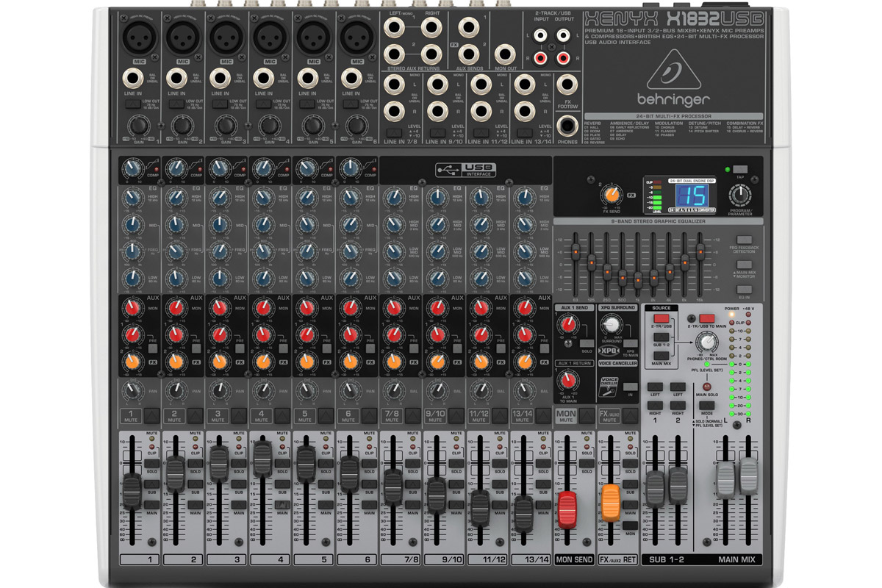The height and width of the screenshot is (588, 882).
Task: Click the channel 1 fader cap
Action: click(x=131, y=492)
